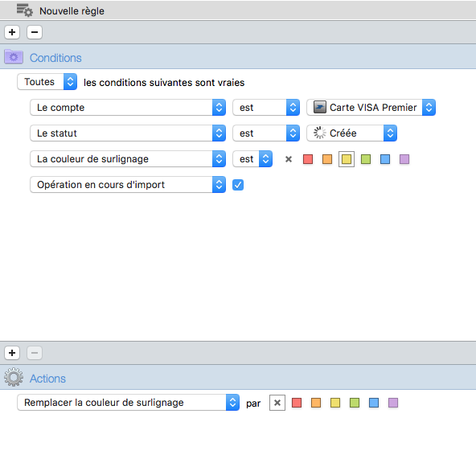Select the Actions section header

[x=47, y=379]
